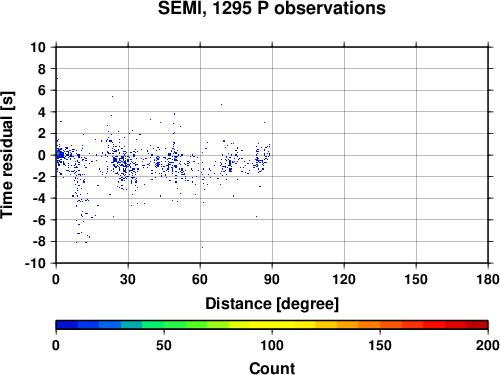The image size is (500, 375).
Task: Click the y-axis tick label 10
Action: click(38, 47)
